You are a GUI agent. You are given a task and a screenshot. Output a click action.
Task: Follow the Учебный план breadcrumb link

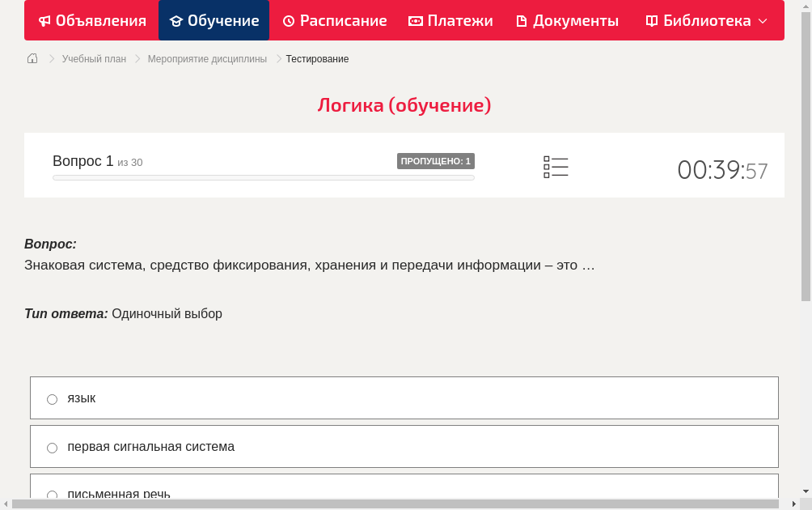(93, 58)
